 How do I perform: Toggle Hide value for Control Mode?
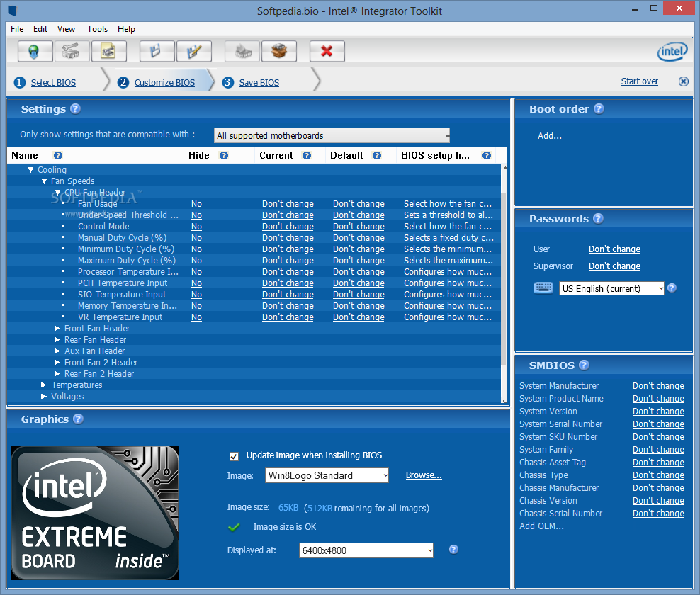(x=196, y=226)
